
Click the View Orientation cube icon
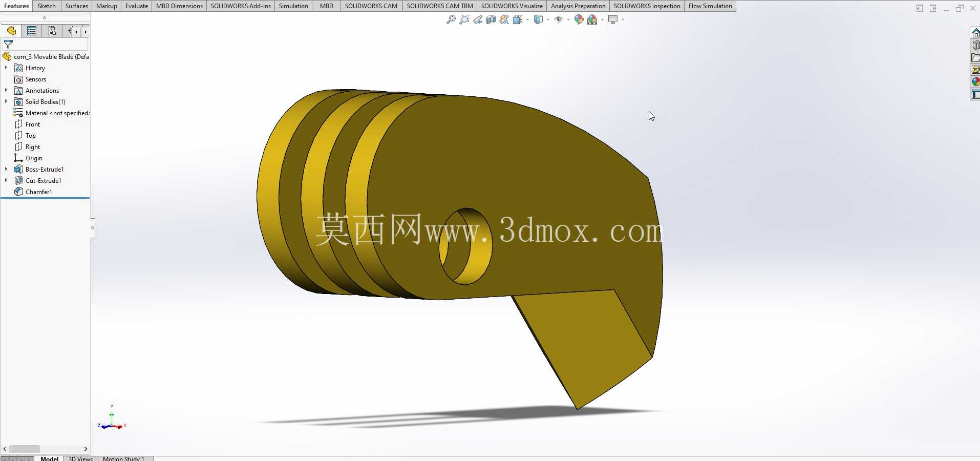coord(518,19)
